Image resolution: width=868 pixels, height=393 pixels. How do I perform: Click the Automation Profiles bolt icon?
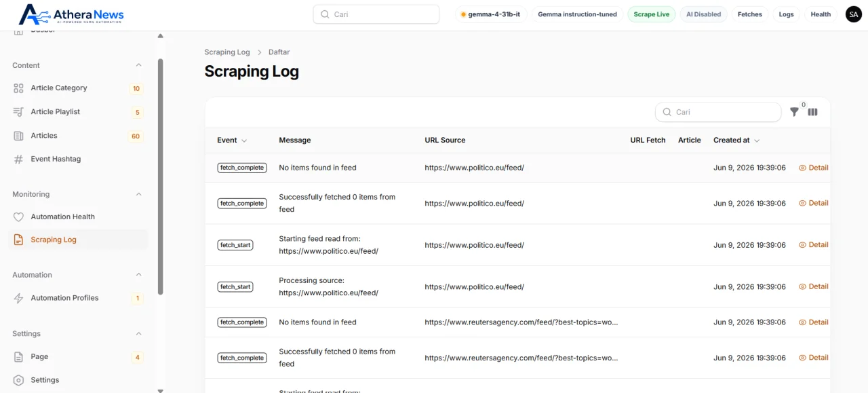tap(18, 298)
